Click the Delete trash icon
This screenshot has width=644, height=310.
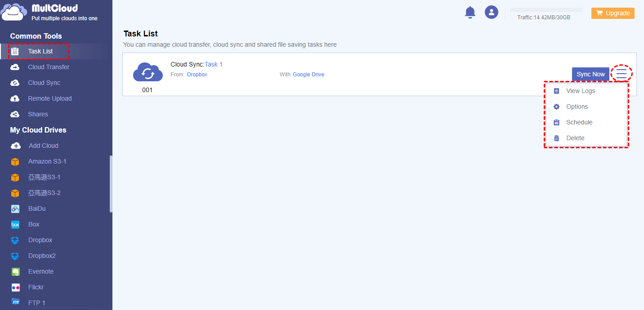(x=557, y=138)
